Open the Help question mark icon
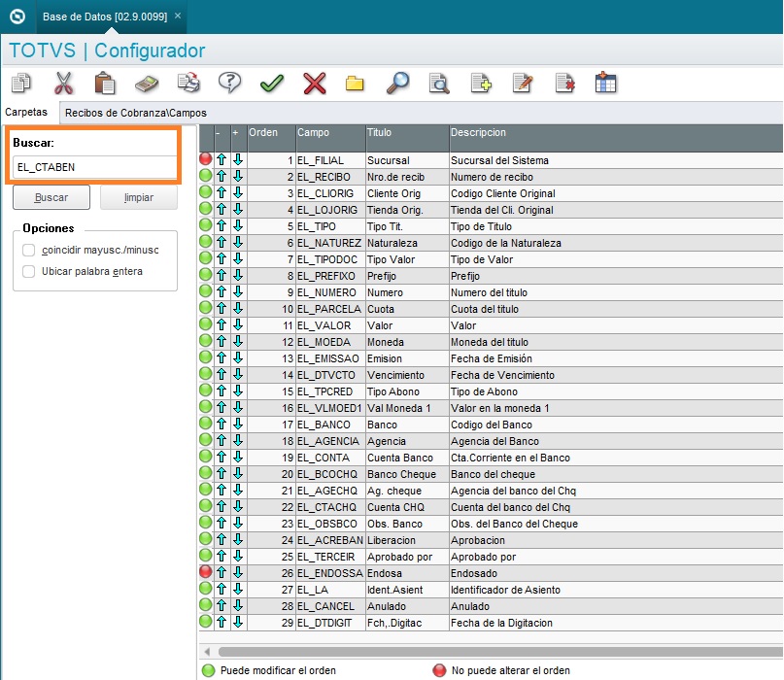This screenshot has height=680, width=784. pos(230,83)
